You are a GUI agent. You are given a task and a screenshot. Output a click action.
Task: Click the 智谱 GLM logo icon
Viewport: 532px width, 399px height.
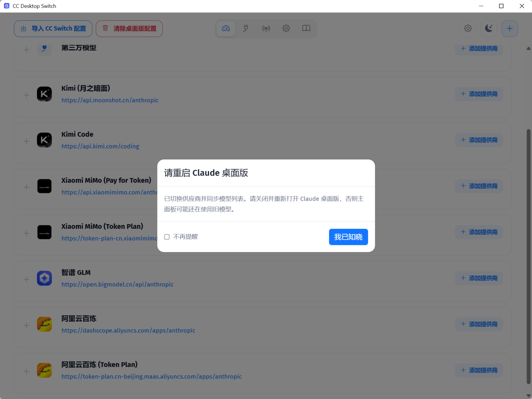(x=44, y=278)
